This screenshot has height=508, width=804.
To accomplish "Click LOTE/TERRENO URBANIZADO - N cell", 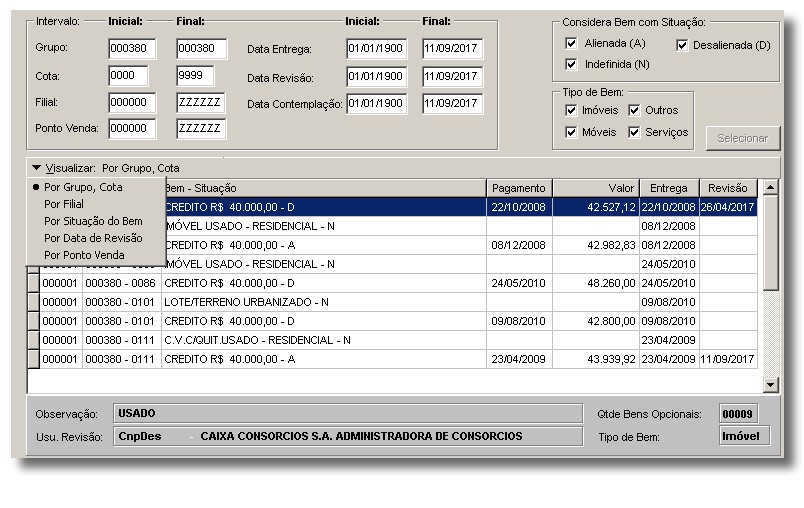I will [x=324, y=302].
